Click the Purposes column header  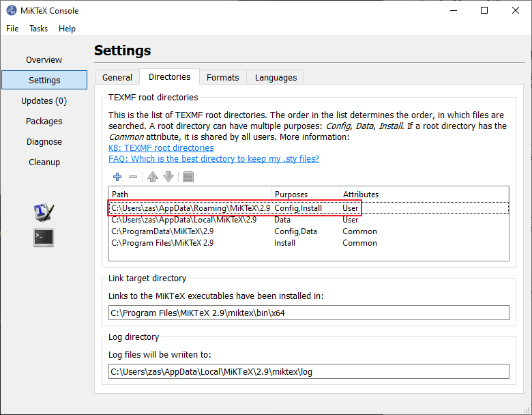[x=306, y=195]
